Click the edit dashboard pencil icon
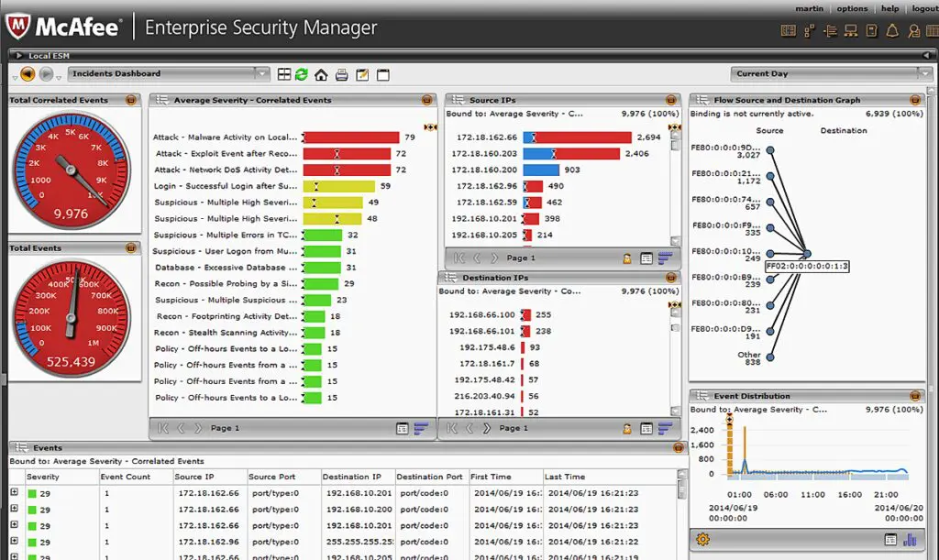Image resolution: width=939 pixels, height=560 pixels. point(362,72)
